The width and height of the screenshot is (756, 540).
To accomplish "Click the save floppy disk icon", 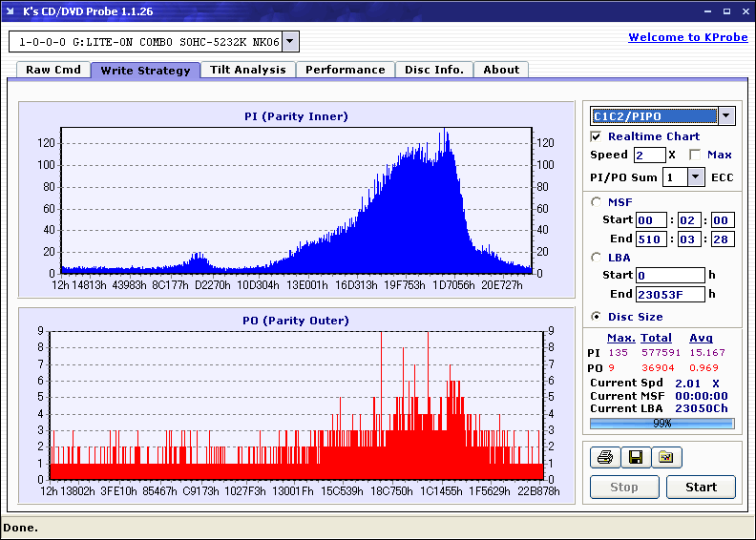I will pyautogui.click(x=636, y=457).
